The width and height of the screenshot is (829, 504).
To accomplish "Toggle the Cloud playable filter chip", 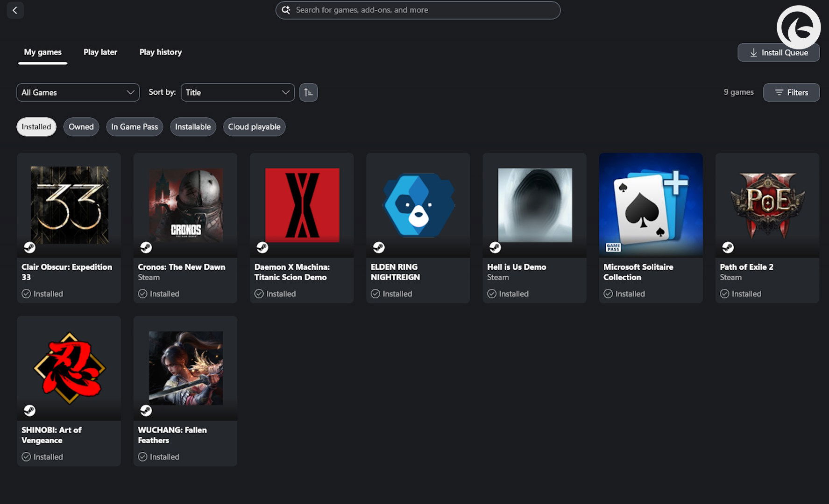I will click(254, 127).
